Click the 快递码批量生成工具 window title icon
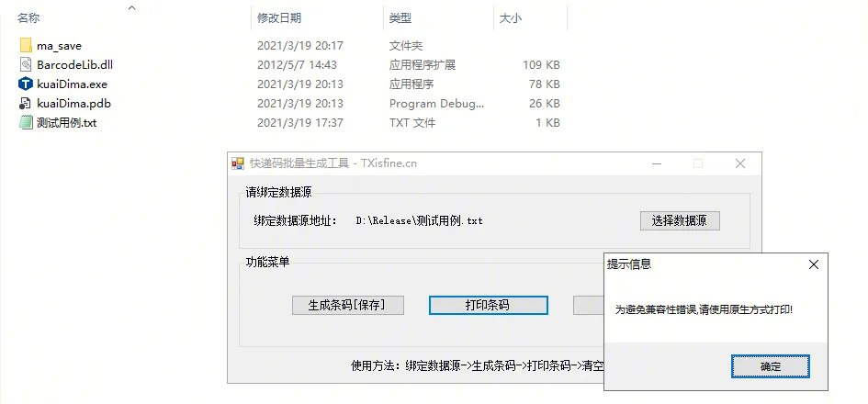The height and width of the screenshot is (404, 868). coord(238,163)
